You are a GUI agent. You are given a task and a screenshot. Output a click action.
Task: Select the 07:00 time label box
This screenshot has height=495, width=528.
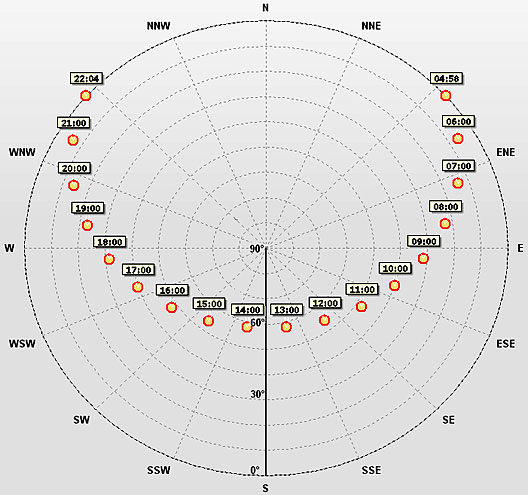pyautogui.click(x=458, y=166)
